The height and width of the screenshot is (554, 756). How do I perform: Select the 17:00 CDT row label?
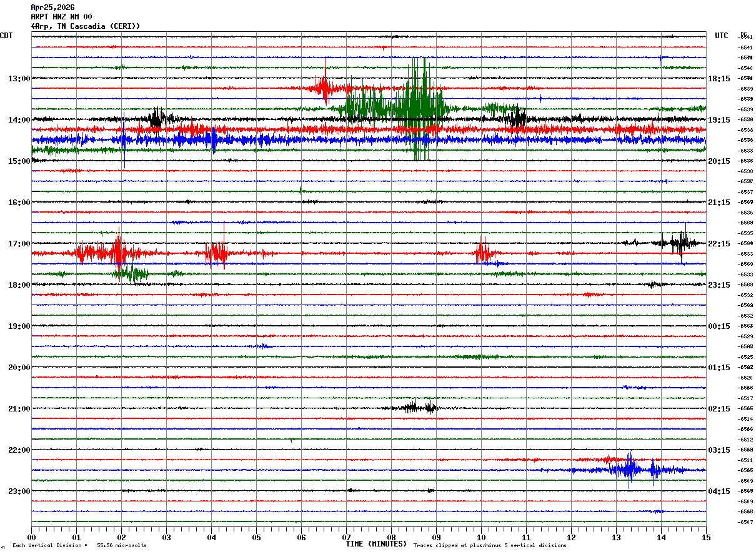pos(19,244)
